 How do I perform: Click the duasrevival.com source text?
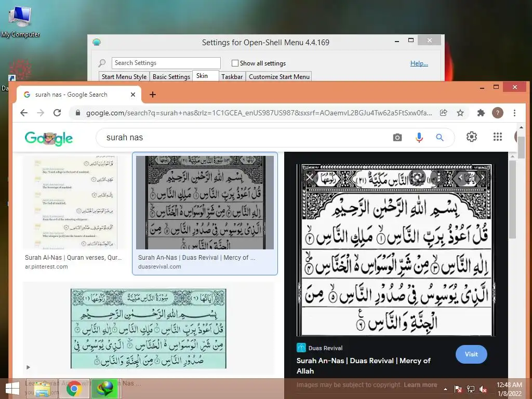[159, 267]
